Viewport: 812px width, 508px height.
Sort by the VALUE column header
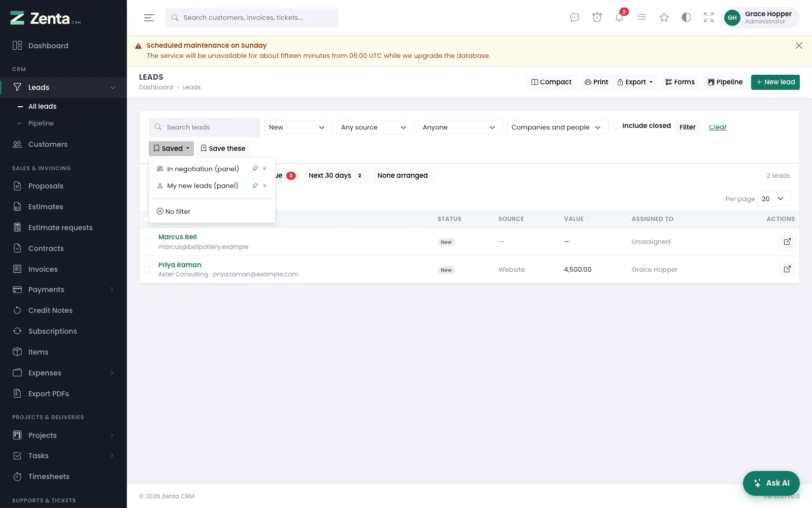coord(577,219)
